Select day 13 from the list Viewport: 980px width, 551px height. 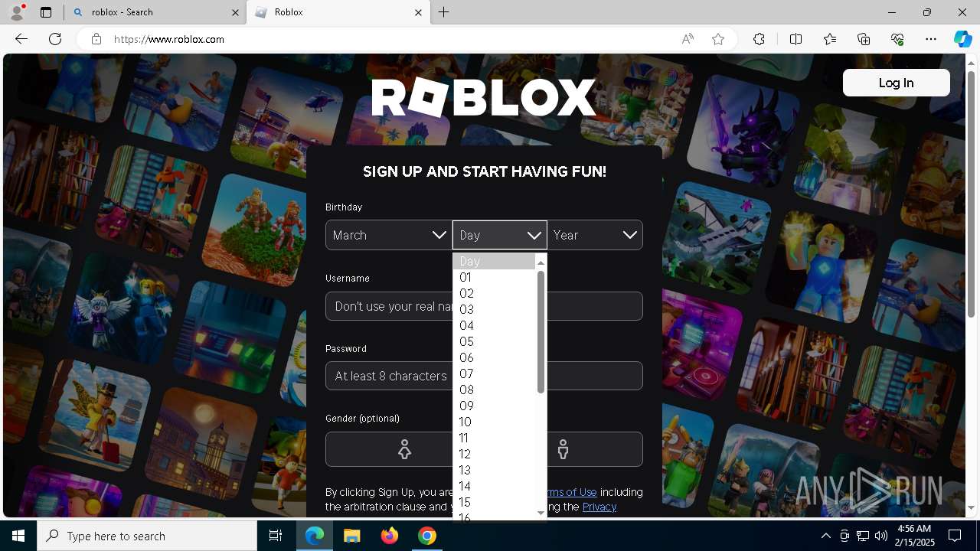point(494,470)
